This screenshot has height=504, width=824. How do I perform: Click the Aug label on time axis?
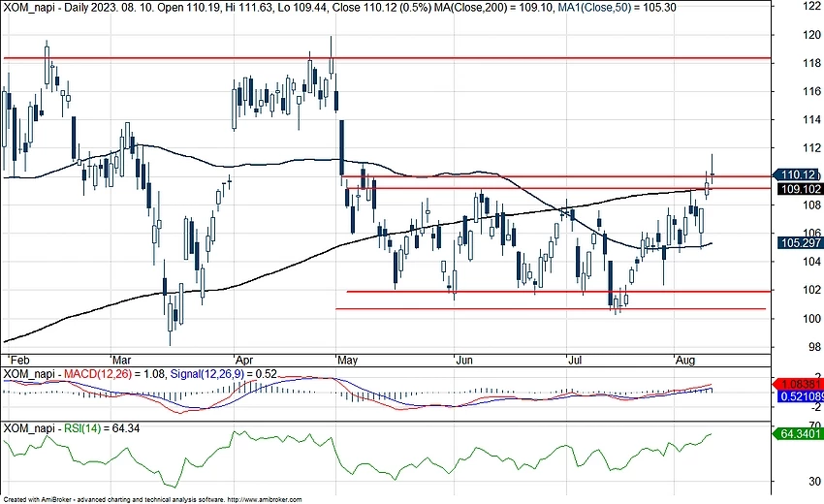685,361
